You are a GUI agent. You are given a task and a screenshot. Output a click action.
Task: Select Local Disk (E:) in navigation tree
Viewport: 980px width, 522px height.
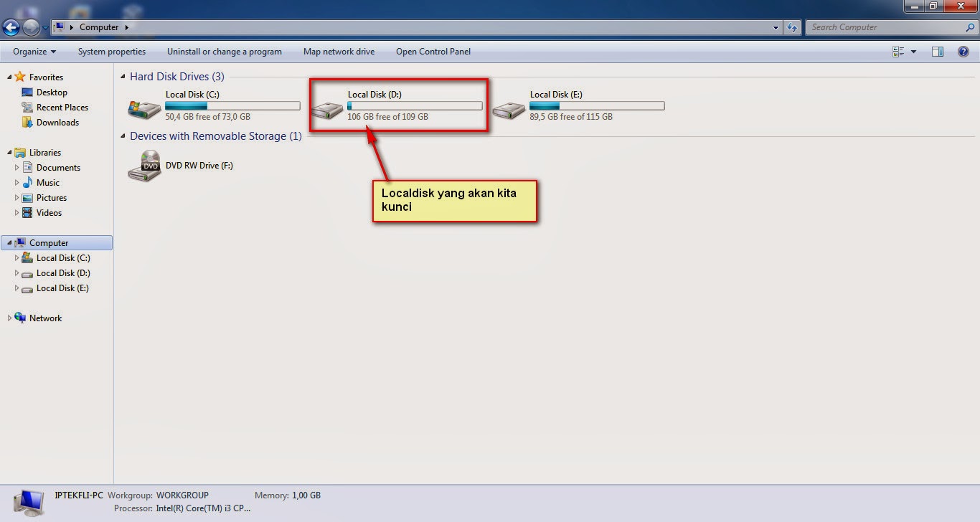(x=63, y=288)
